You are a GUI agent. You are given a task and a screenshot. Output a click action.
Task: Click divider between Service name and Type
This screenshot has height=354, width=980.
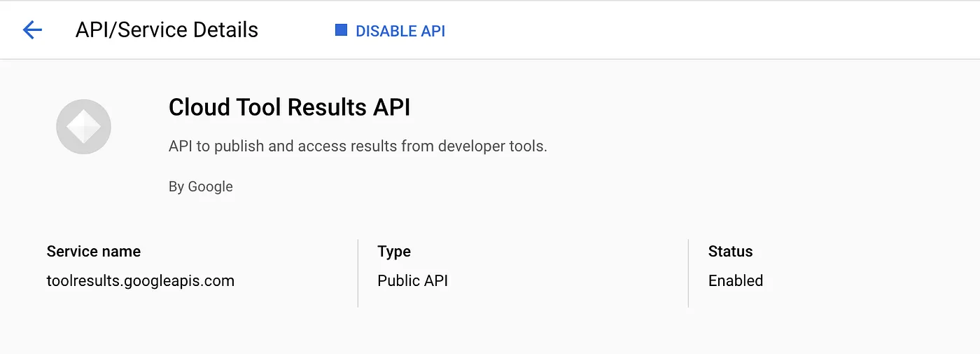pos(358,273)
